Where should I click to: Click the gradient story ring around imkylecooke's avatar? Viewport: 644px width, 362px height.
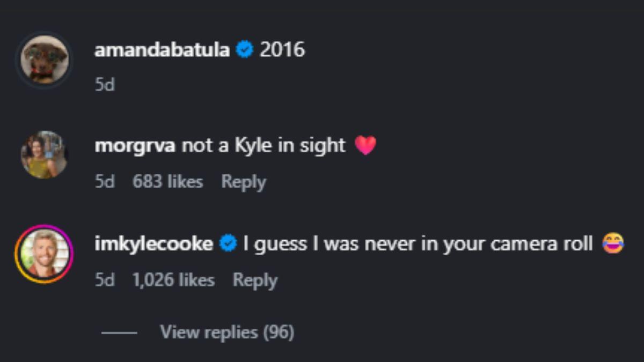point(45,228)
